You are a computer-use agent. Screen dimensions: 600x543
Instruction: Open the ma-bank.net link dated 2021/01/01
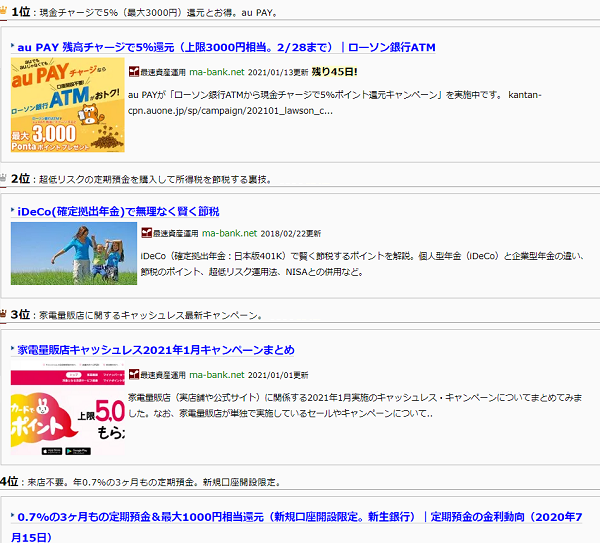coord(217,375)
